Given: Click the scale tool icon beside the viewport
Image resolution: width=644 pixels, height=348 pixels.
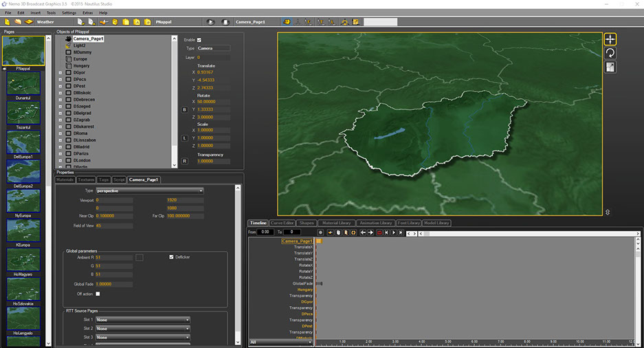Looking at the screenshot, I should (x=610, y=67).
